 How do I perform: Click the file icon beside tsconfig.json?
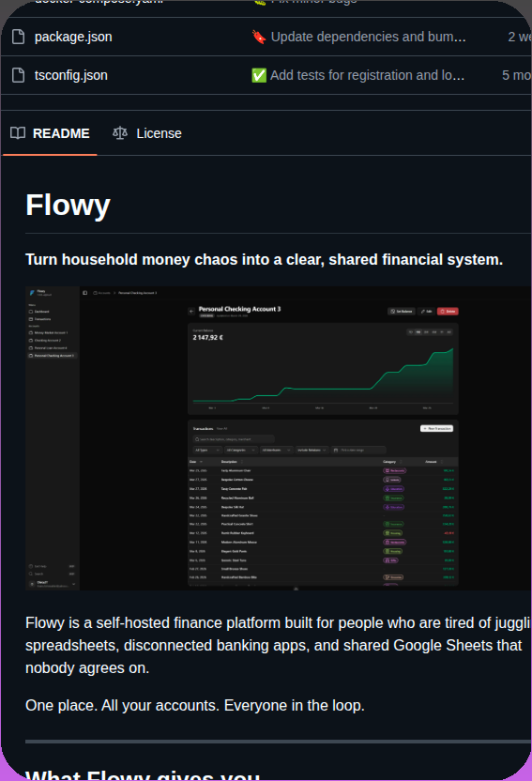click(x=19, y=75)
